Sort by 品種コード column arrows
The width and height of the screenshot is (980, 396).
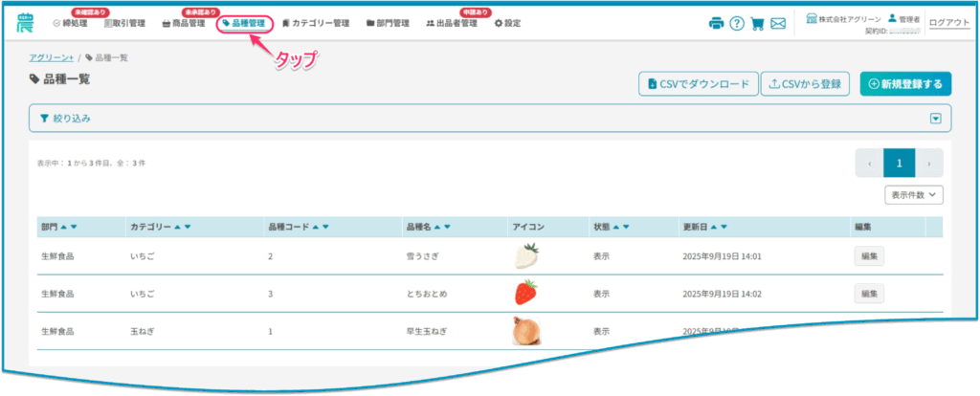point(319,227)
